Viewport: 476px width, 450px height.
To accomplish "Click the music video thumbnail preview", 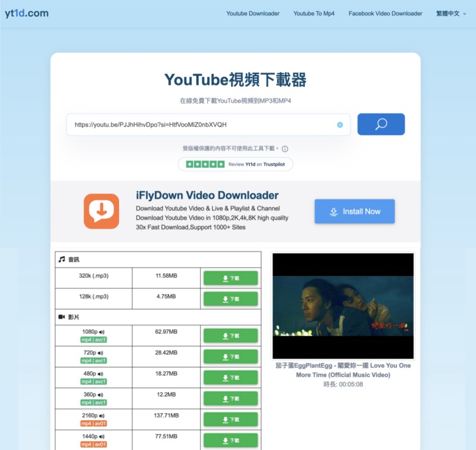I will point(343,306).
